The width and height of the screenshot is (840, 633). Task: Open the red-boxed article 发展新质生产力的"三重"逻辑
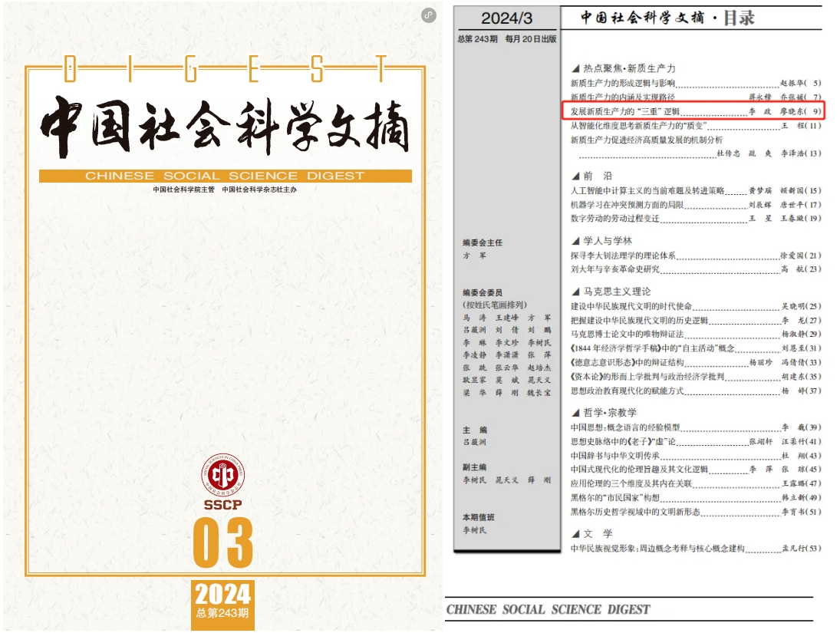pyautogui.click(x=625, y=111)
